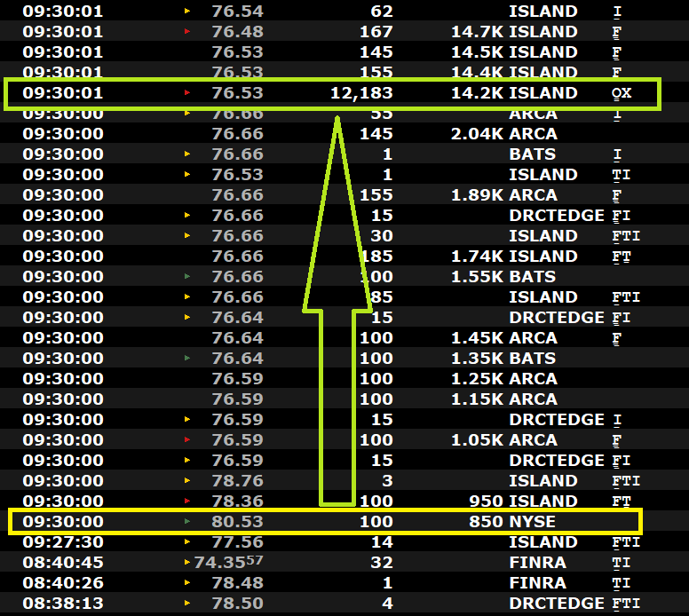Select the 08:38:13 DRCTEDGE trade row
The width and height of the screenshot is (689, 616).
coord(337,604)
